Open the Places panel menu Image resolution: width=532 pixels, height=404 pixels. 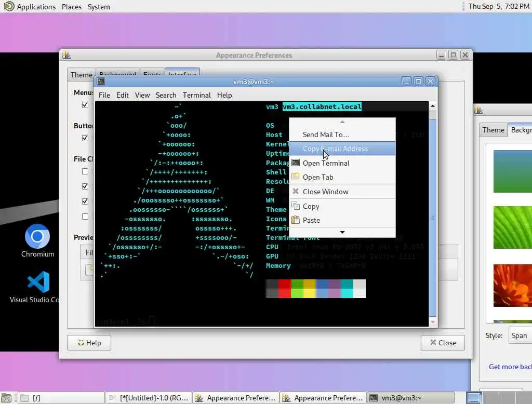click(72, 6)
